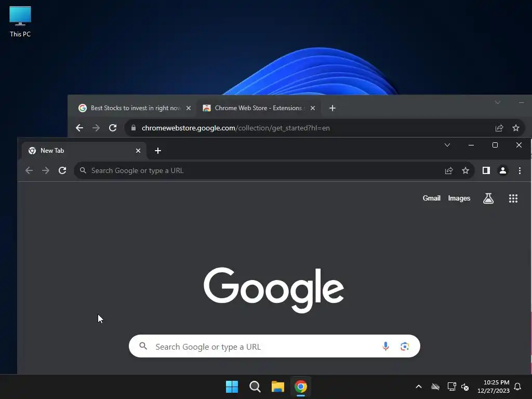Go back in the New Tab window
Screen dimensions: 532x399
click(x=29, y=170)
